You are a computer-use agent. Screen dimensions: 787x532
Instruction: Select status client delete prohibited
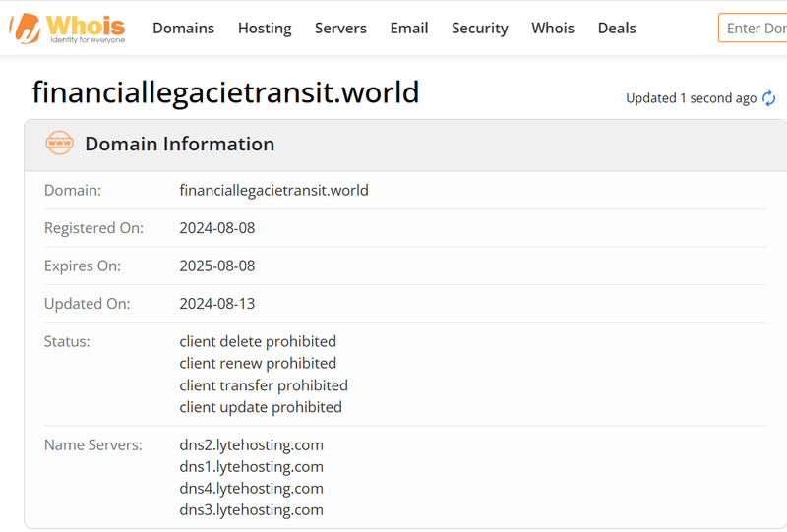(258, 341)
